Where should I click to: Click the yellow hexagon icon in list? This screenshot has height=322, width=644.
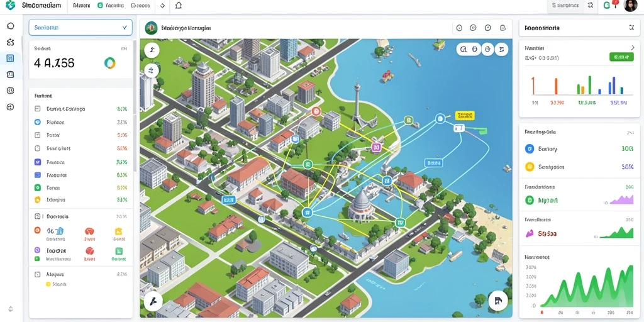[x=37, y=200]
